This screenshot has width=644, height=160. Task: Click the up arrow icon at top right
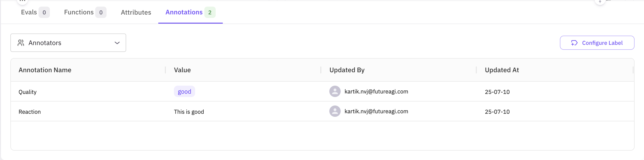click(600, 2)
